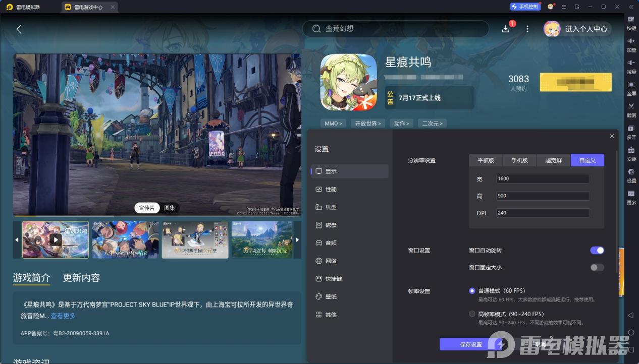Screen dimensions: 639x364
Task: Click the 高 height input field
Action: point(543,196)
